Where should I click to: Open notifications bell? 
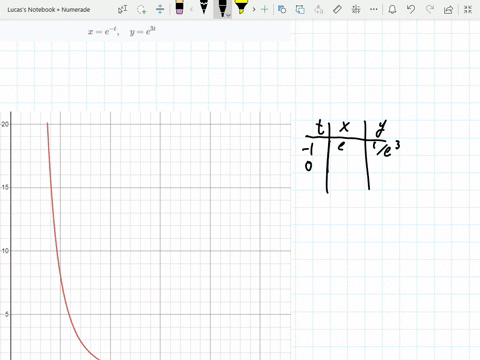(x=392, y=9)
